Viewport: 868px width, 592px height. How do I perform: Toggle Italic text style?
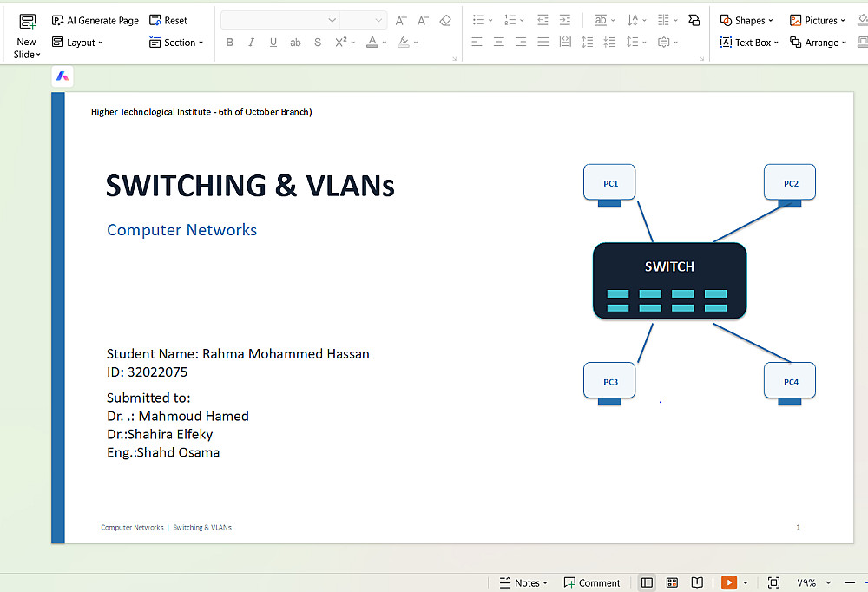pyautogui.click(x=252, y=42)
